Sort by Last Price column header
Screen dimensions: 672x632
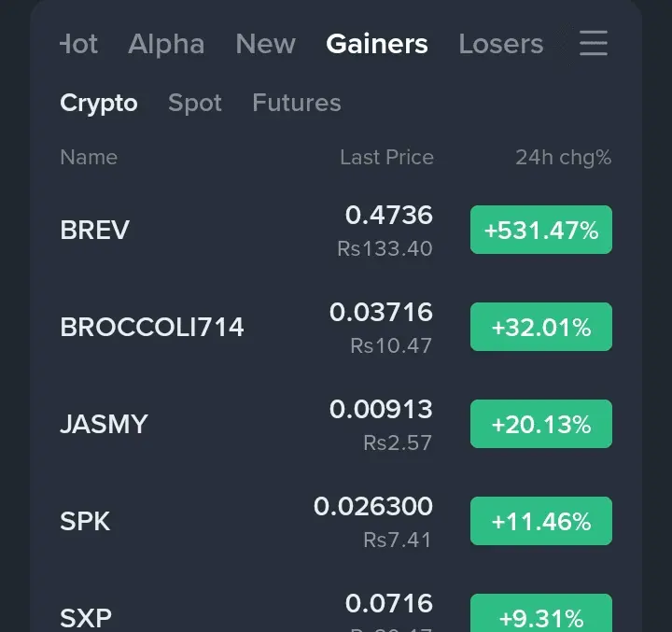pos(386,158)
